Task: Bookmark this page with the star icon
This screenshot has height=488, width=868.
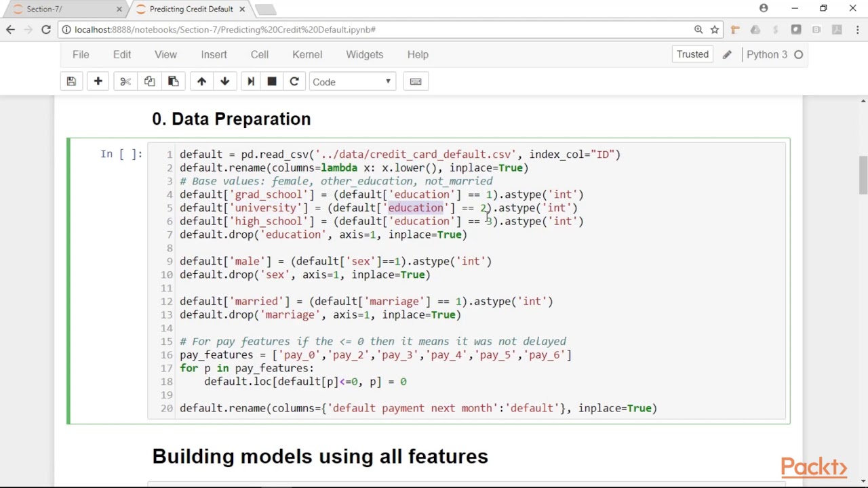Action: click(715, 30)
